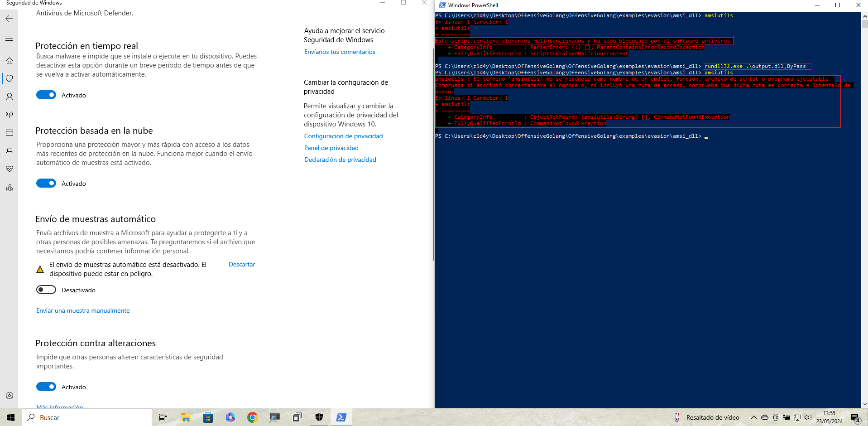Open Task View on the taskbar
The image size is (868, 426).
point(163,417)
